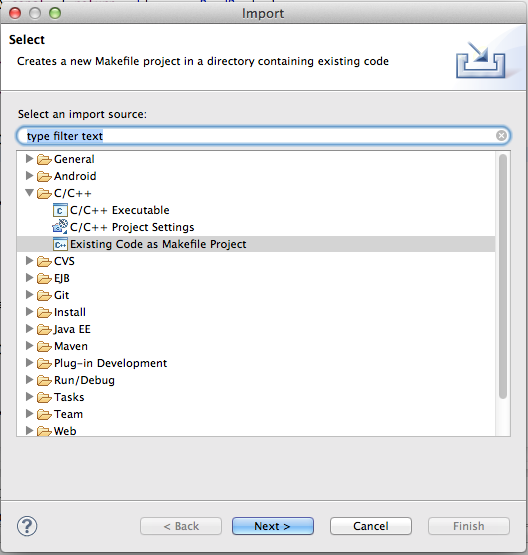Collapse the C/C++ category
Viewport: 528px width, 555px height.
[30, 193]
